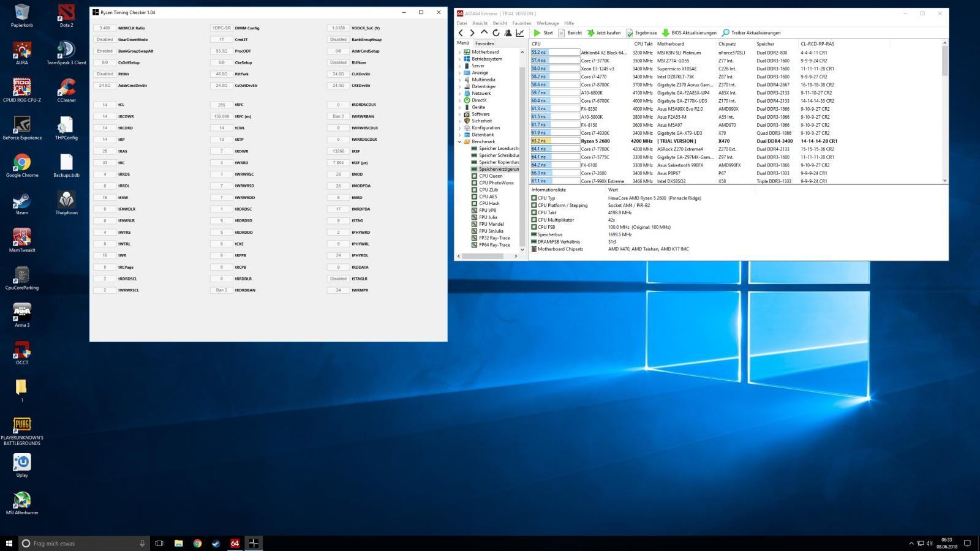This screenshot has width=980, height=551.
Task: Open CPUID ROG CPU-Z desktop icon
Action: (22, 91)
